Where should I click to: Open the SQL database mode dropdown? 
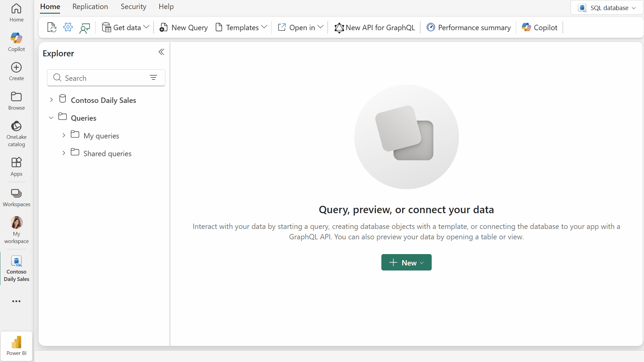607,8
